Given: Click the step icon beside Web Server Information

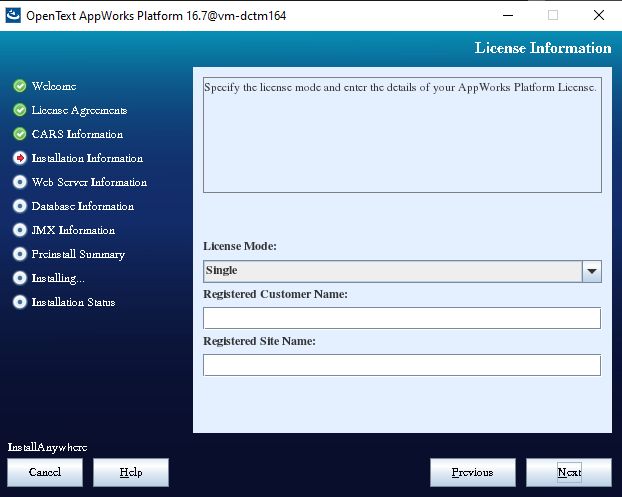Looking at the screenshot, I should pyautogui.click(x=20, y=182).
